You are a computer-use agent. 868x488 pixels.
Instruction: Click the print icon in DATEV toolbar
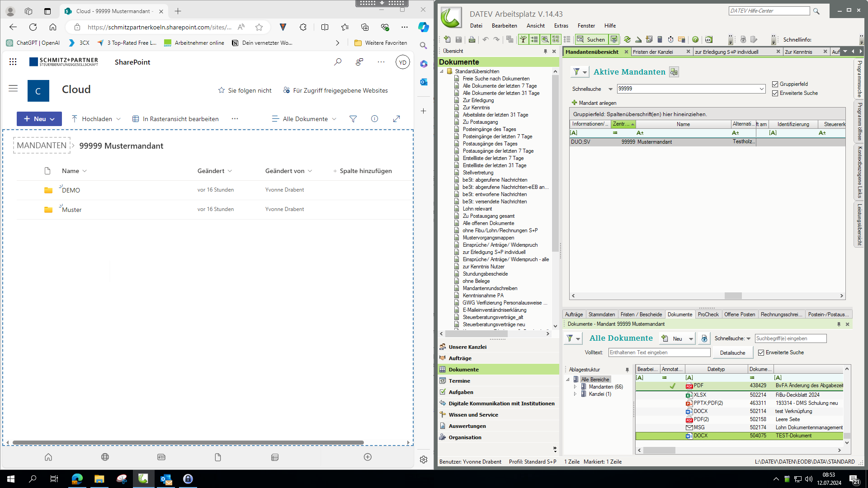472,39
